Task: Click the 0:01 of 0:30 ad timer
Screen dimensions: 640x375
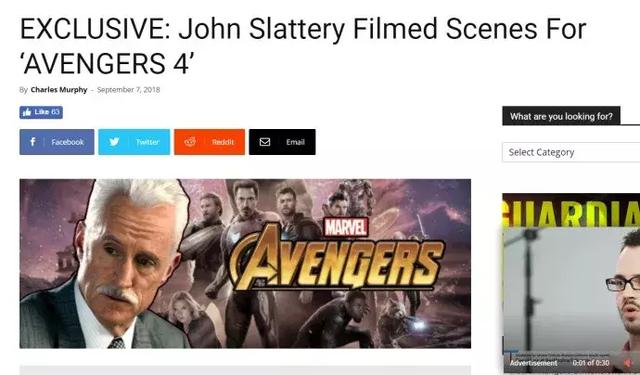Action: point(591,363)
